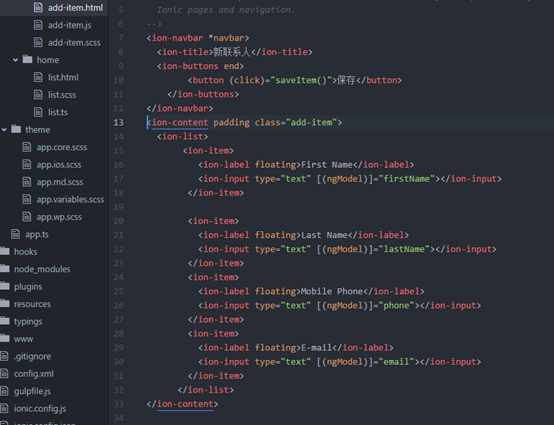Expand the www folder
This screenshot has height=425, width=554.
pos(23,339)
